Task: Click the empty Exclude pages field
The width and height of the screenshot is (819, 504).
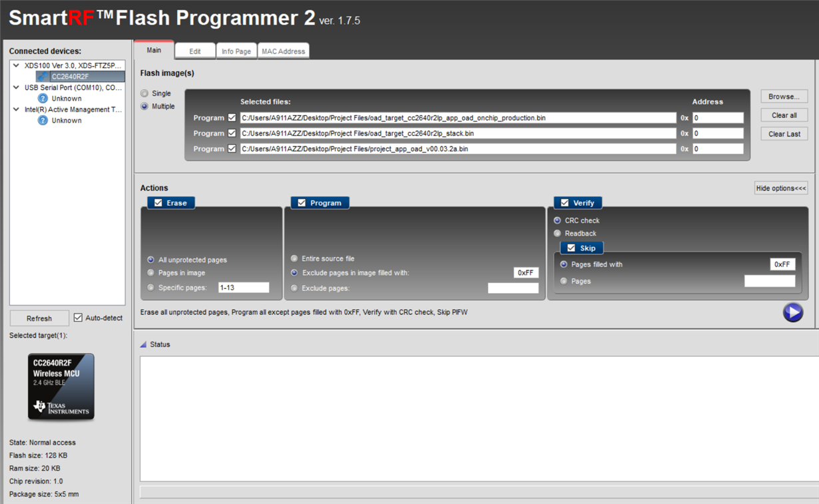Action: point(513,288)
